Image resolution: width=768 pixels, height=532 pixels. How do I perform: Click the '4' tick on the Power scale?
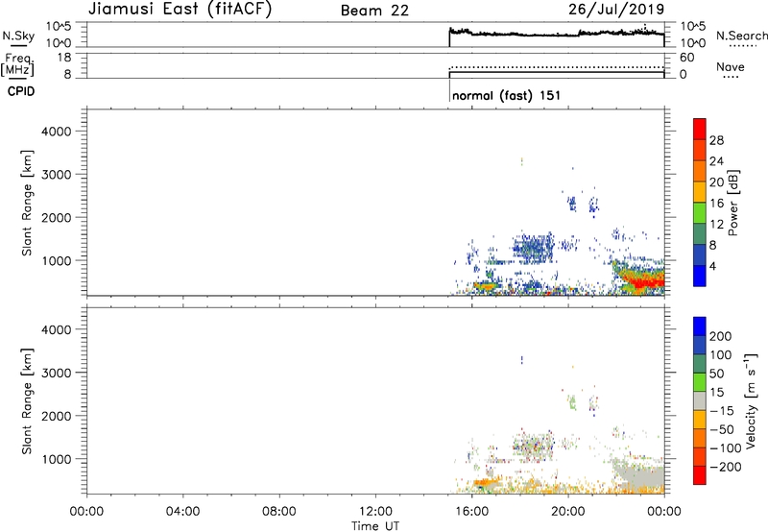(713, 266)
